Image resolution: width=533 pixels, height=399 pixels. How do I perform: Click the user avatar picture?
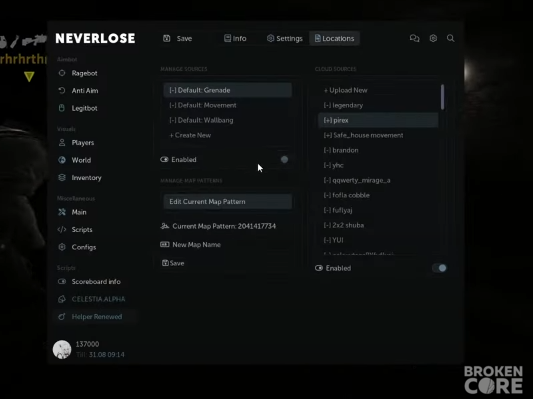pyautogui.click(x=62, y=349)
